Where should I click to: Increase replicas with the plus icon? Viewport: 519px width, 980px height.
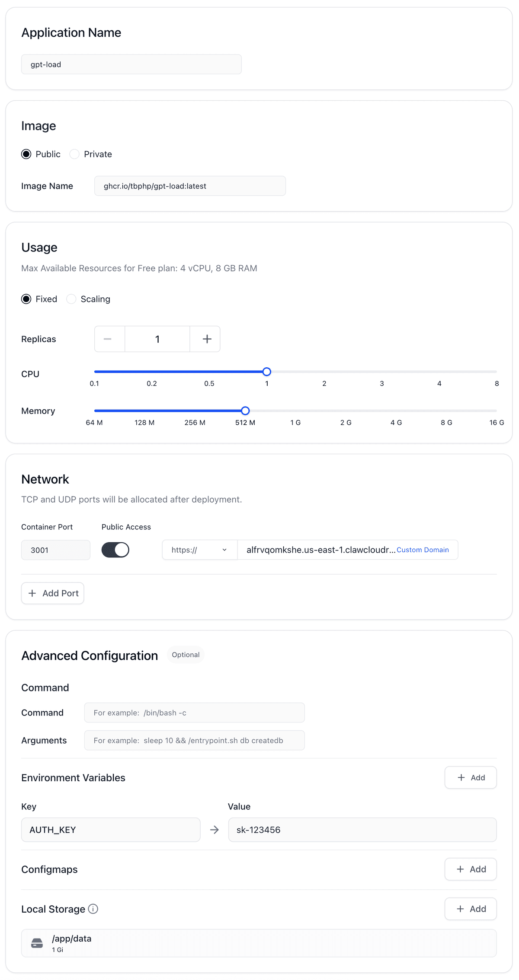click(207, 339)
